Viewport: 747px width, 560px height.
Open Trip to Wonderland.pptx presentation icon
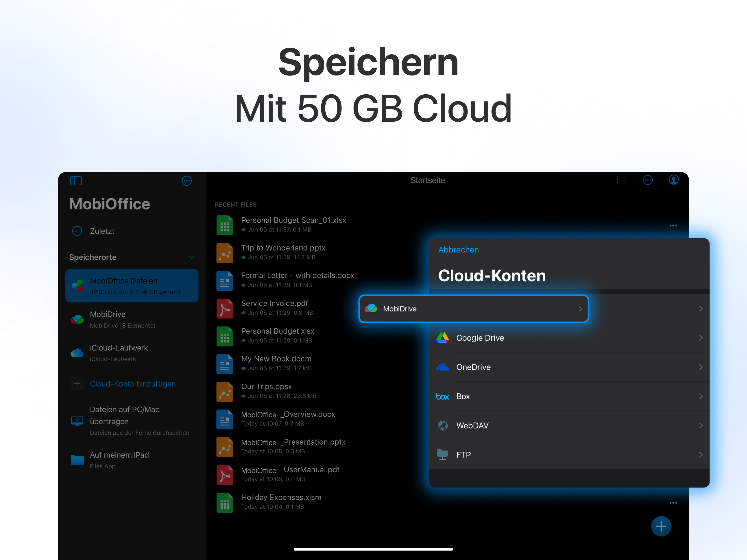tap(224, 253)
